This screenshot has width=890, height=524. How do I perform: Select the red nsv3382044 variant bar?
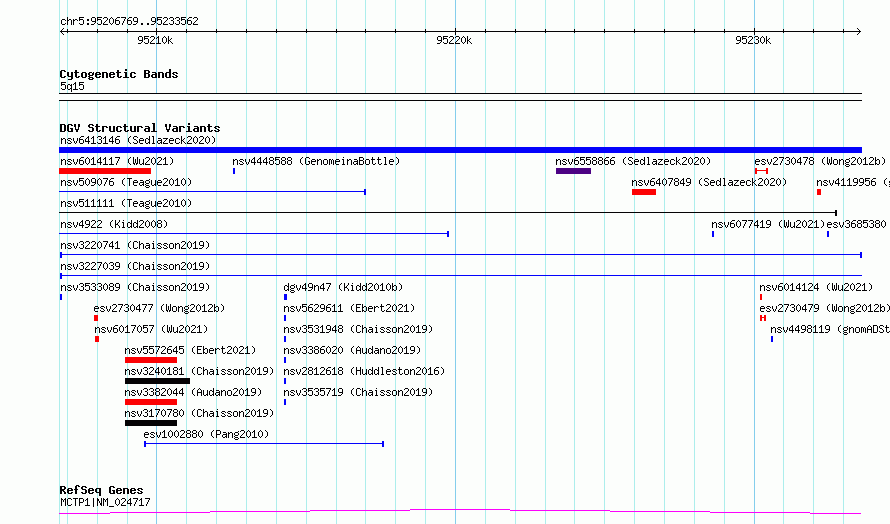tap(151, 402)
